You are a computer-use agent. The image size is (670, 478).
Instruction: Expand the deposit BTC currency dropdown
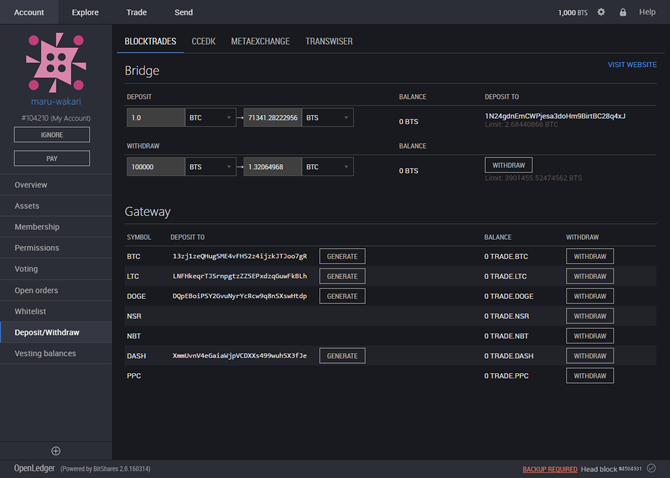[211, 118]
